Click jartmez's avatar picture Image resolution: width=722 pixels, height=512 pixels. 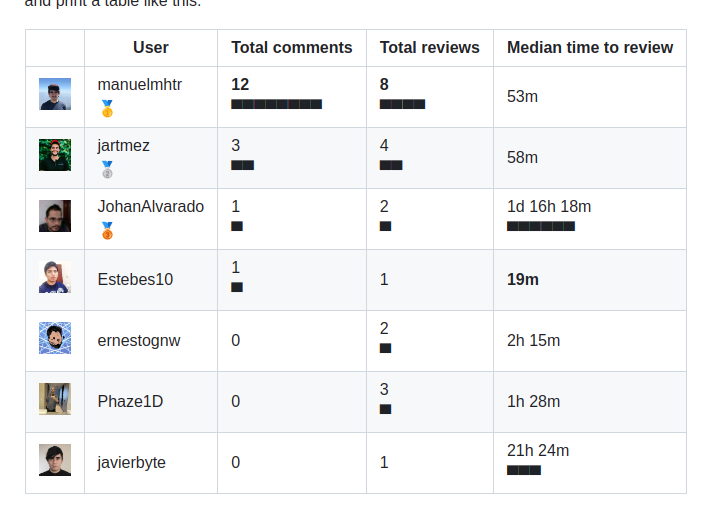[x=55, y=155]
